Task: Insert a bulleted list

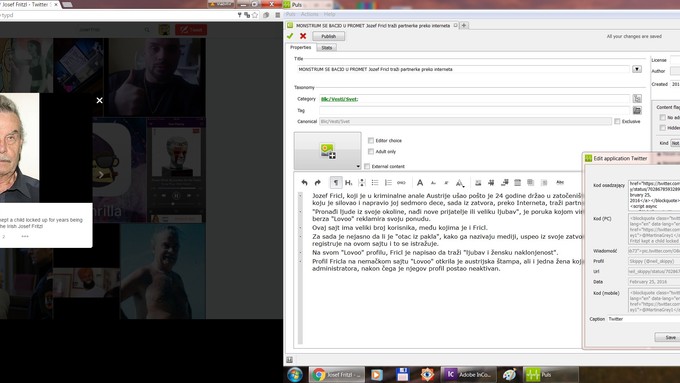Action: coord(375,183)
